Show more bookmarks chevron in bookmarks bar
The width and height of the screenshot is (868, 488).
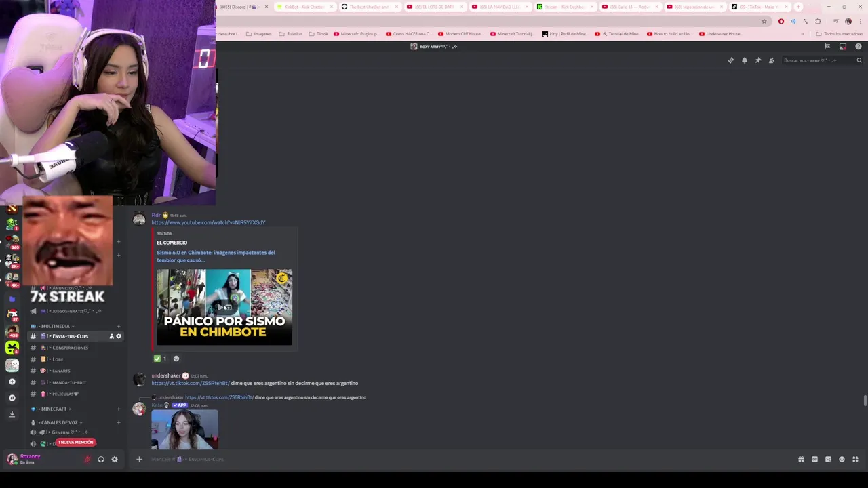802,34
